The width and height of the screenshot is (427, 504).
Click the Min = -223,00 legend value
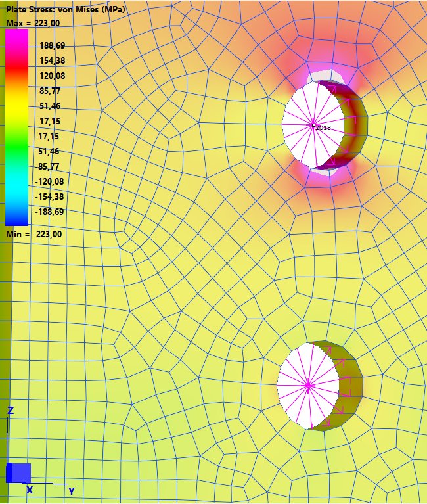click(34, 234)
